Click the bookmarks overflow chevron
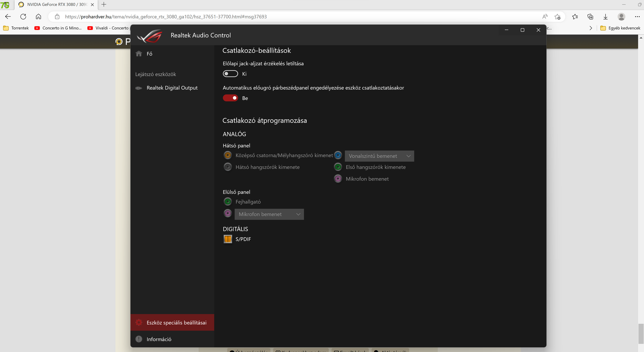This screenshot has height=352, width=644. [x=591, y=28]
